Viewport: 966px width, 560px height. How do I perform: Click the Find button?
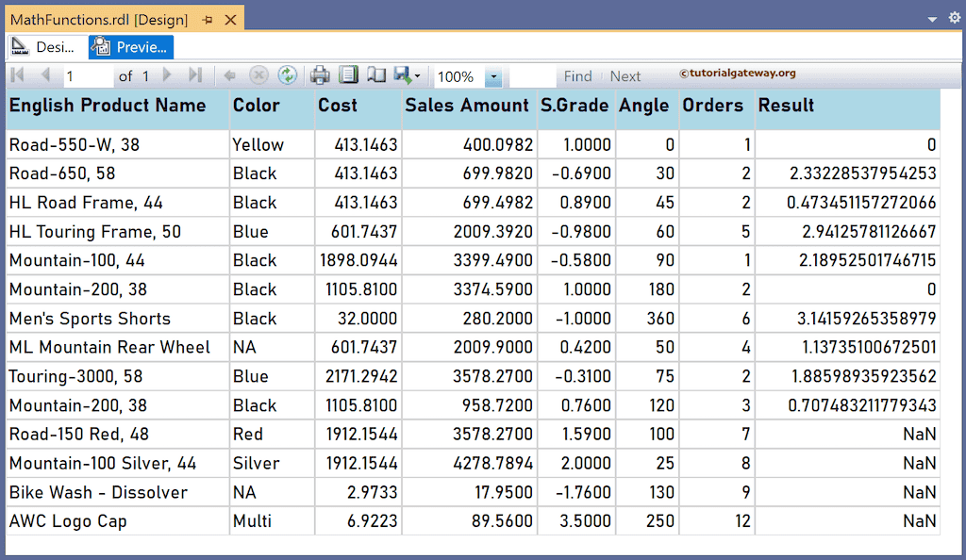click(577, 75)
